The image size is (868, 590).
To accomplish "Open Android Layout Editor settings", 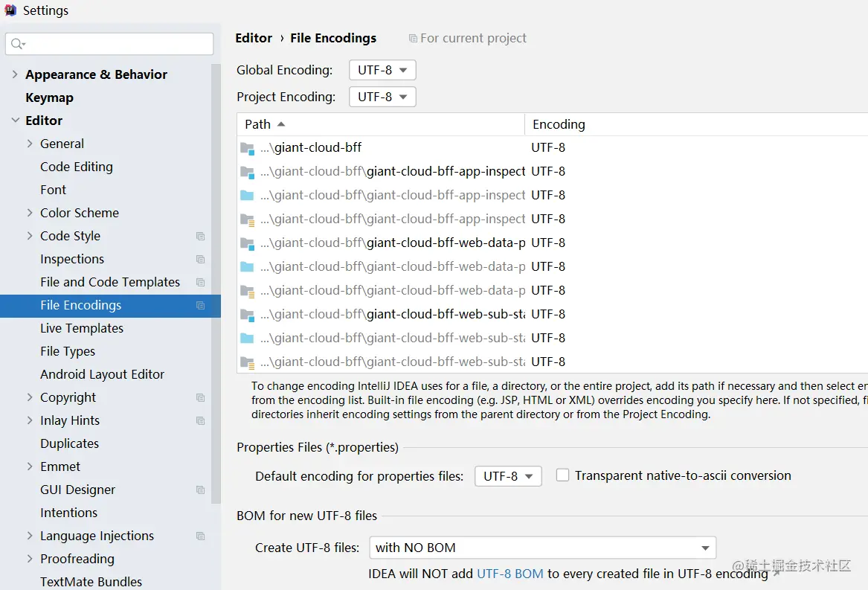I will [x=103, y=374].
